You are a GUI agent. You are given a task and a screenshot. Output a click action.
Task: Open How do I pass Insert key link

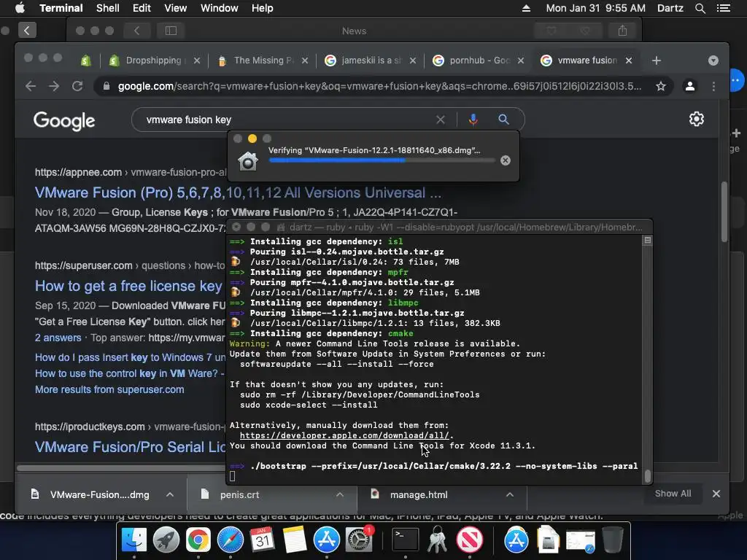pos(130,357)
